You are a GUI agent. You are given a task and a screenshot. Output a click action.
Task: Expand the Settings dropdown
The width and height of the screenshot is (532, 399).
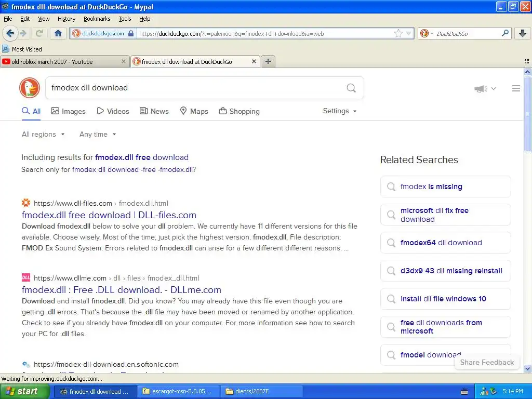pyautogui.click(x=340, y=111)
